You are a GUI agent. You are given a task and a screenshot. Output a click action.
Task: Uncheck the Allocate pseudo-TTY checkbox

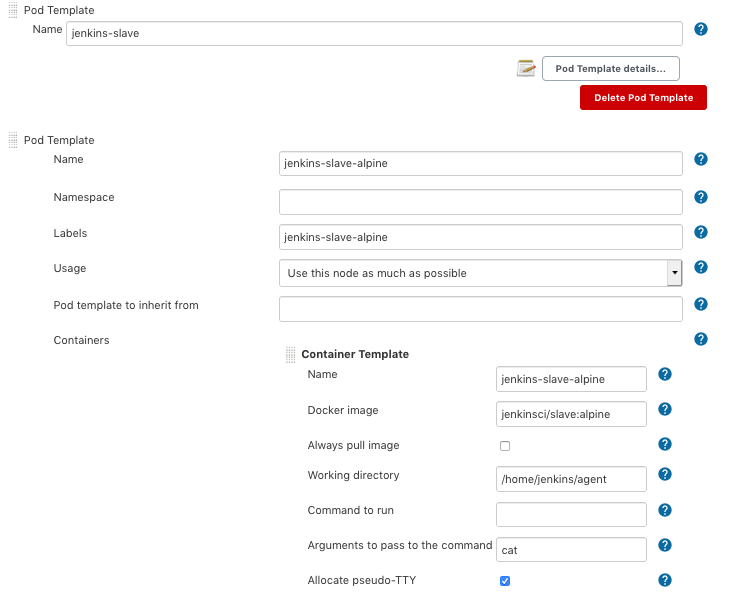(x=505, y=581)
